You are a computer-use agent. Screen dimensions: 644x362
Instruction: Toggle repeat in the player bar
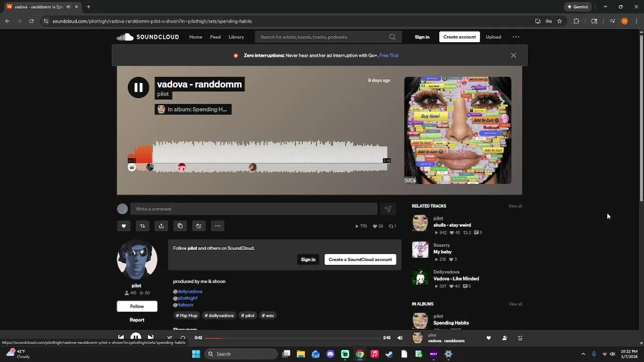(183, 338)
